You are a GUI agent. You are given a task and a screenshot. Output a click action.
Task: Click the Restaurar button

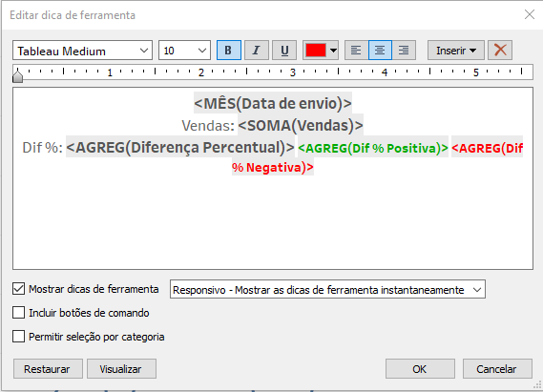(48, 369)
